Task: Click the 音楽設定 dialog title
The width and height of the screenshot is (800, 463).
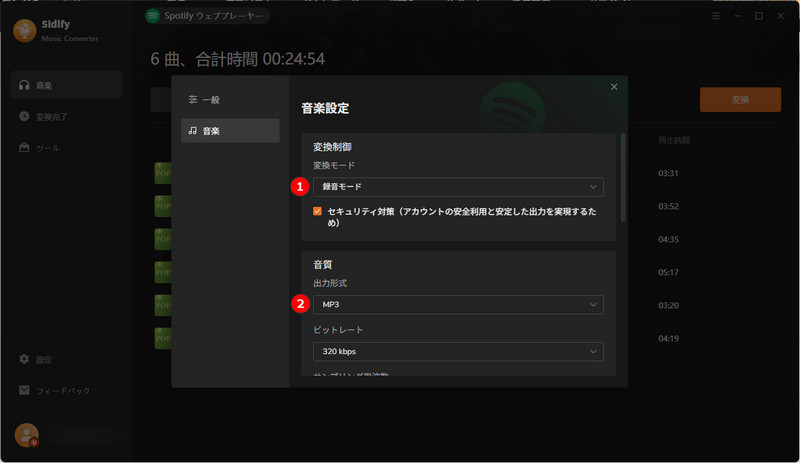Action: tap(325, 108)
